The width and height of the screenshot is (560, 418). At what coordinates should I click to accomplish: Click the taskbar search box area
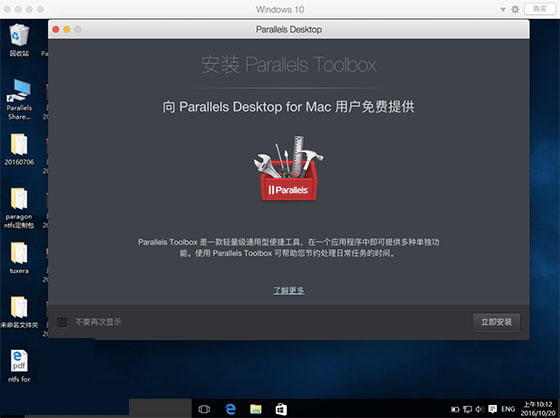(160, 408)
